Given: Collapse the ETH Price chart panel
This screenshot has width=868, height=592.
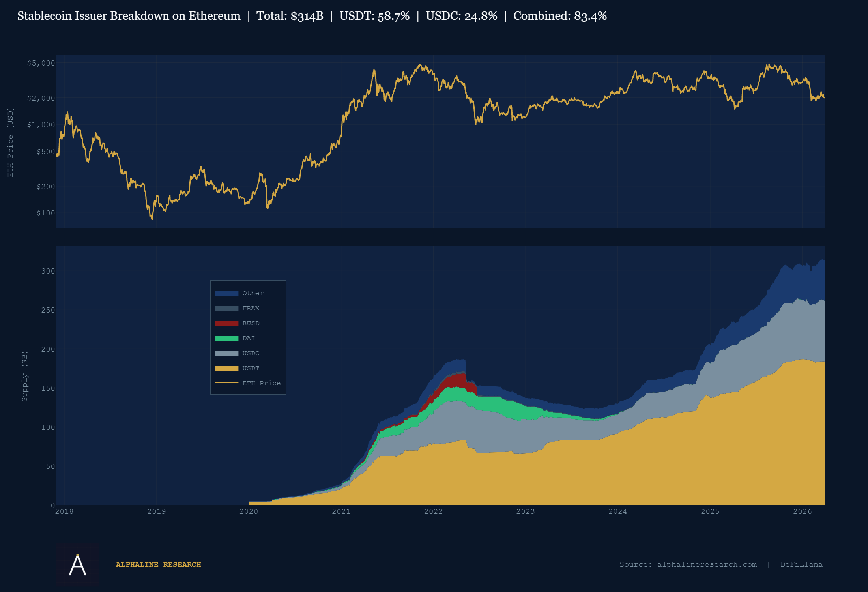Looking at the screenshot, I should [440, 142].
